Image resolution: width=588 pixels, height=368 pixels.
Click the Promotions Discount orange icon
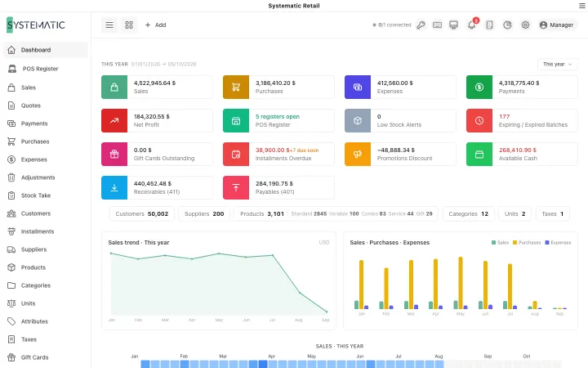pyautogui.click(x=358, y=154)
